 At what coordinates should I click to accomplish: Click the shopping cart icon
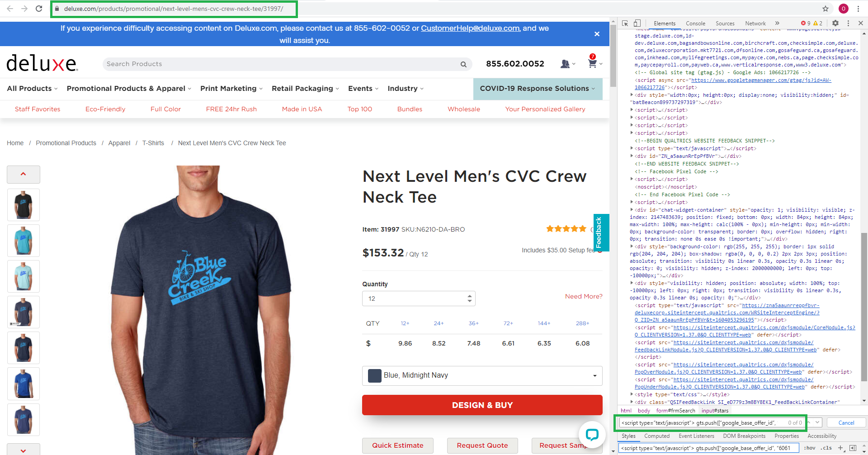point(592,64)
